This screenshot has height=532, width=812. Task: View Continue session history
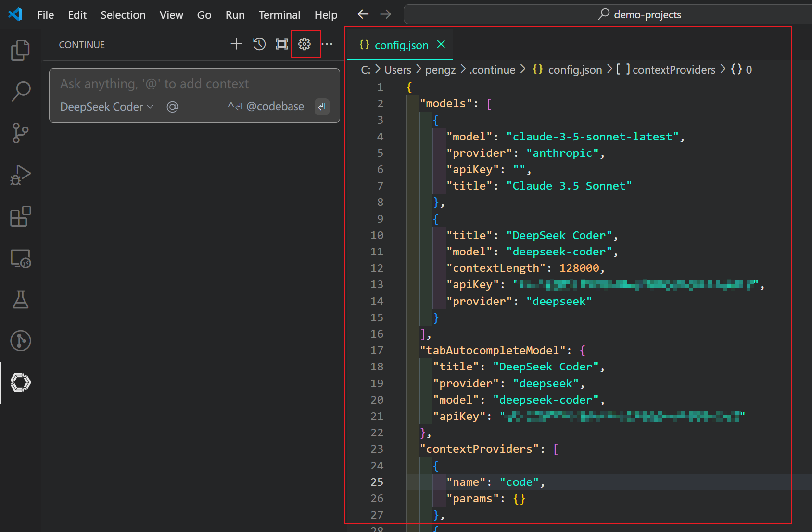tap(259, 44)
